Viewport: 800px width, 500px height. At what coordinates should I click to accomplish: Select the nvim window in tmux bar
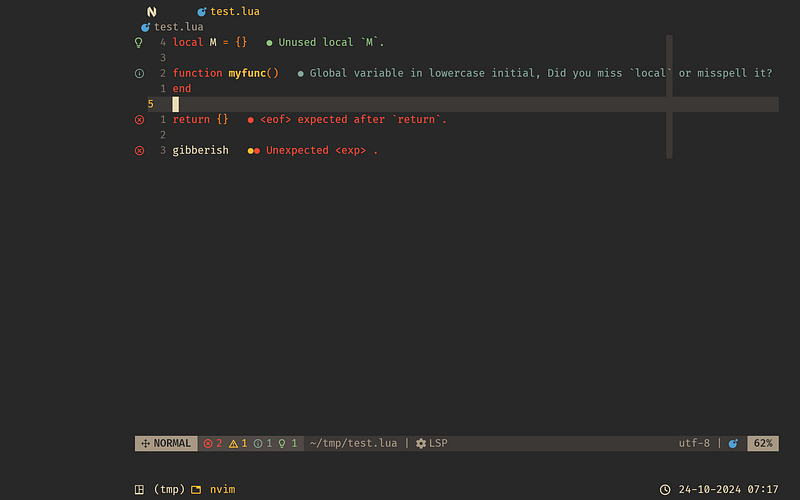[x=222, y=489]
